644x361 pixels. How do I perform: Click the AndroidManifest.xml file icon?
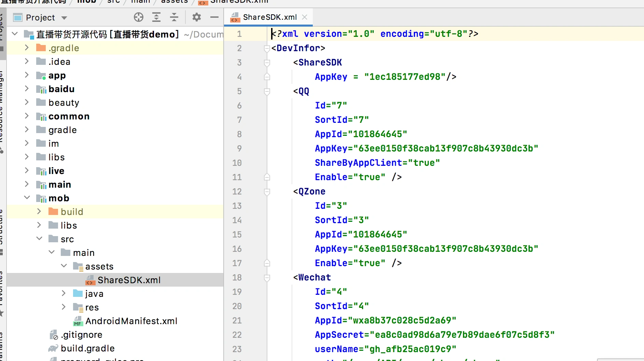pos(78,321)
